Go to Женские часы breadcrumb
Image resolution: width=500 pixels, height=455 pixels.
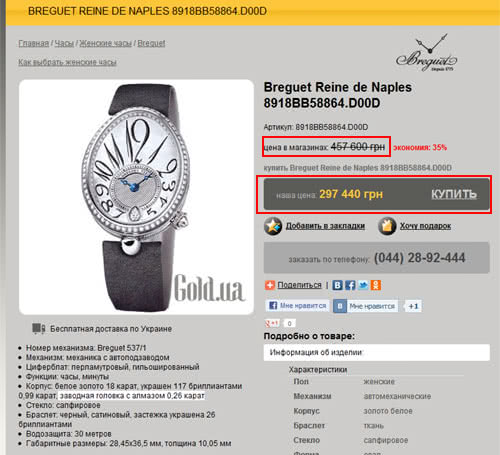pyautogui.click(x=106, y=43)
